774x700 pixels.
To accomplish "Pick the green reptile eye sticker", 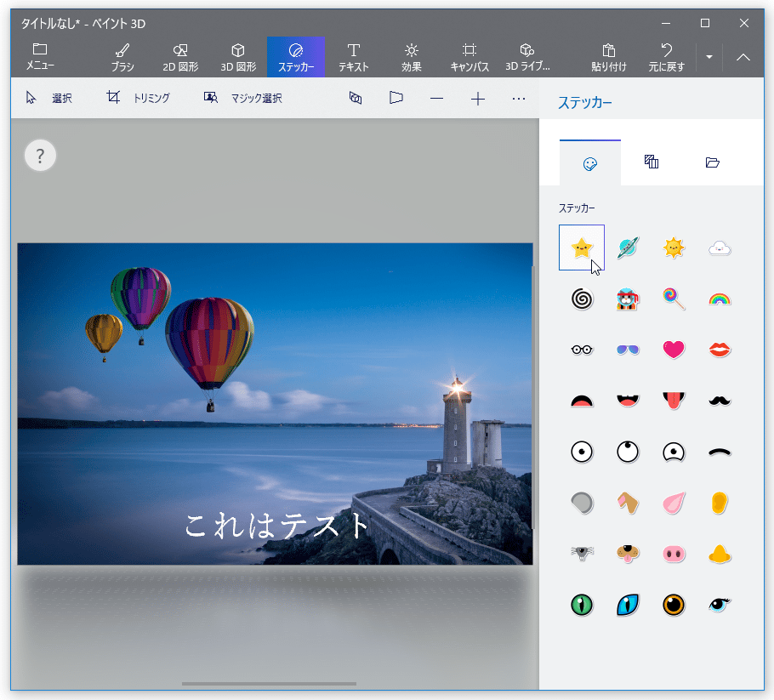I will [x=582, y=604].
